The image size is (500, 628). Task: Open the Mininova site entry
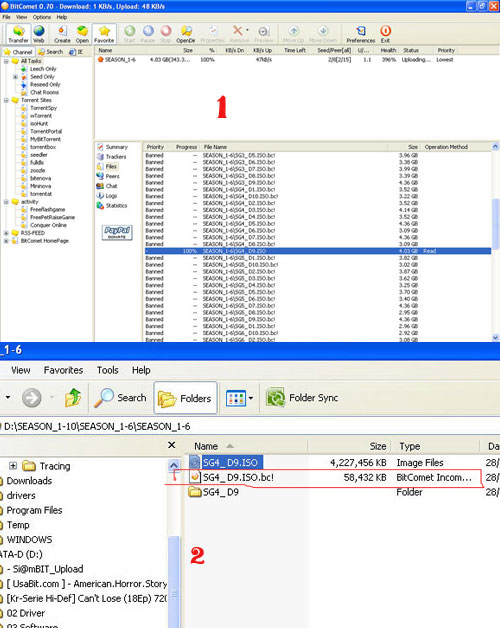[40, 186]
